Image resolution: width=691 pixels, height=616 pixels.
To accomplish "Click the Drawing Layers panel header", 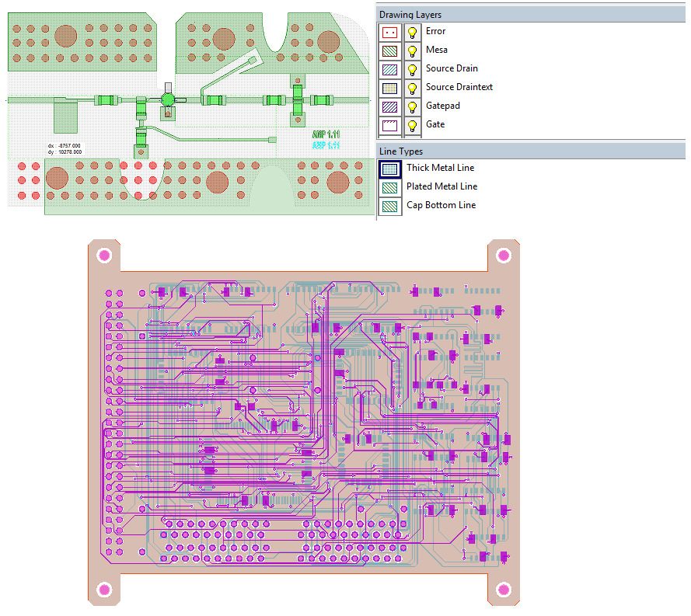I will point(531,15).
